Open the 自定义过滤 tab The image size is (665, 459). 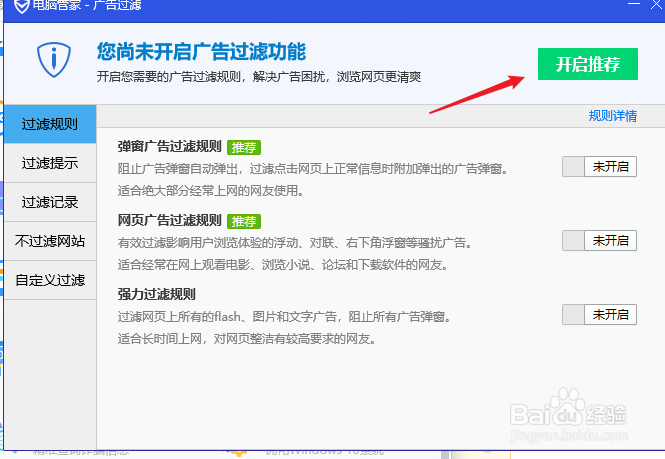coord(50,280)
